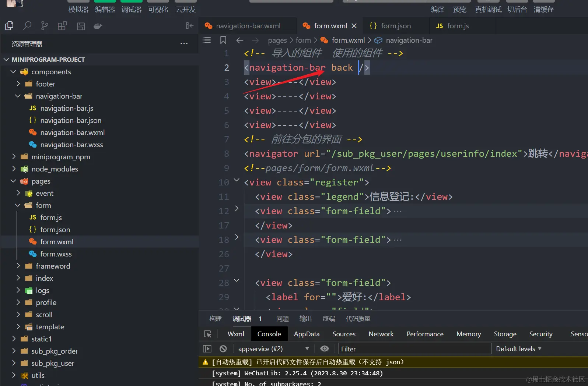Open the Network devtools tab
Image resolution: width=588 pixels, height=386 pixels.
tap(381, 334)
